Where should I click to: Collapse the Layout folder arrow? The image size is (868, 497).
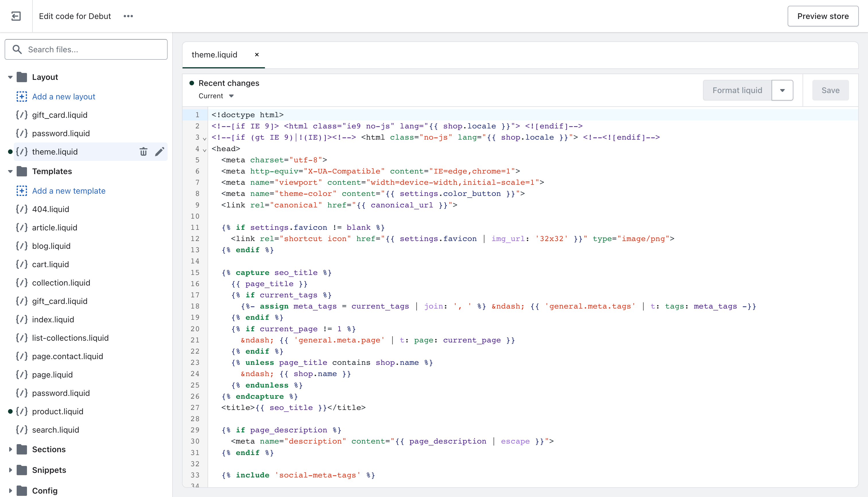tap(10, 77)
